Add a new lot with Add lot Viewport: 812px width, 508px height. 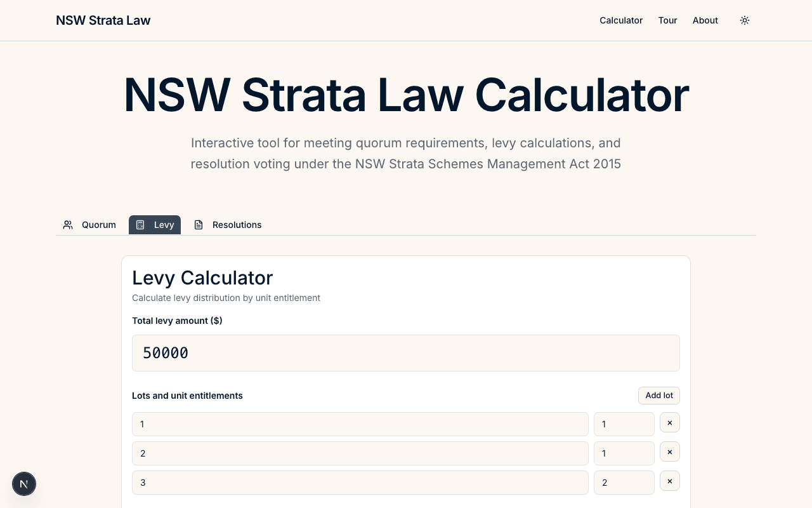pos(659,396)
